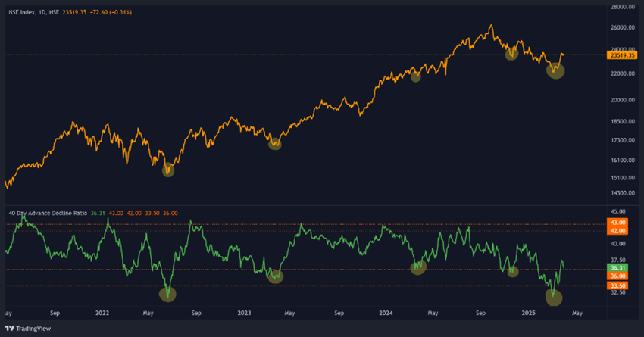
Task: Click the highlighted circle at mid-2022 price low
Action: (167, 170)
